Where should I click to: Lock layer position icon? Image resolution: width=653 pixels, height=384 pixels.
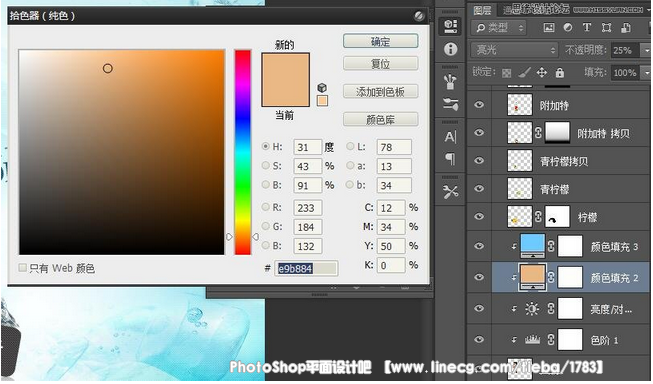coord(541,73)
